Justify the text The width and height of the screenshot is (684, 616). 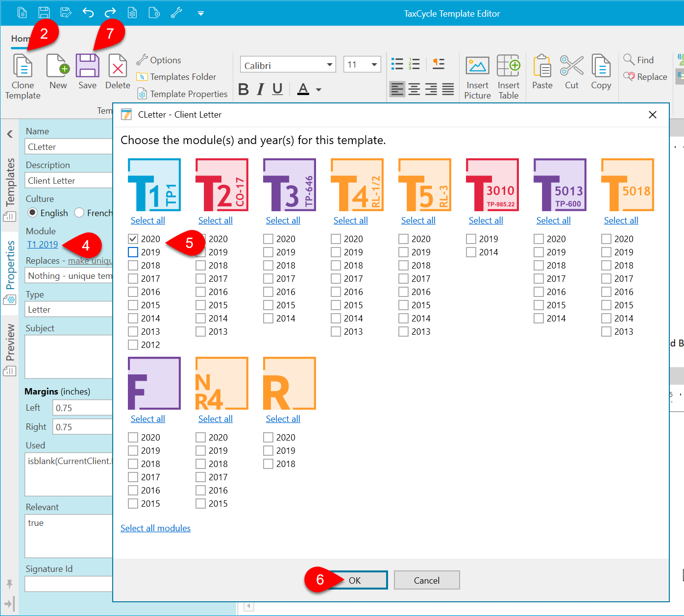click(x=448, y=89)
